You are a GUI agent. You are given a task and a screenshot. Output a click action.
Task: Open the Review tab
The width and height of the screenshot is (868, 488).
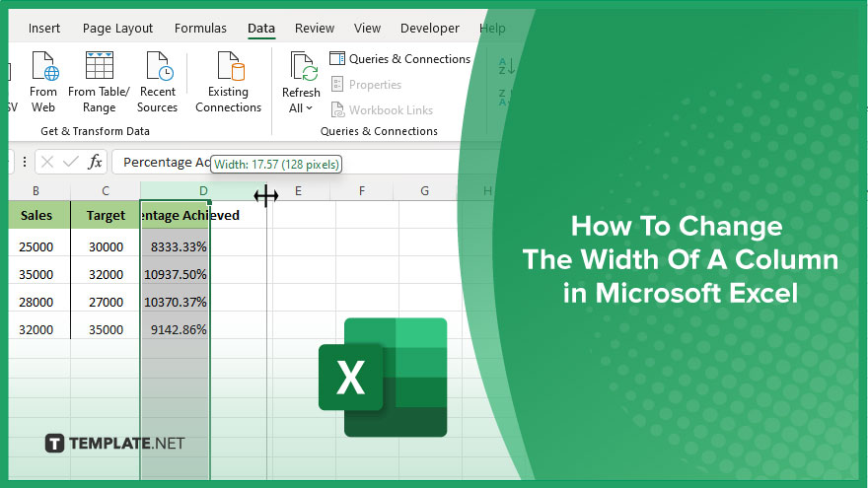click(x=315, y=29)
